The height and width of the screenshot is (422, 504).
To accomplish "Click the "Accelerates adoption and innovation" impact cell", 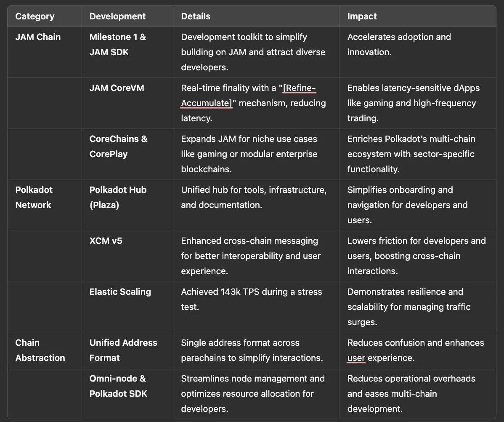I will [x=399, y=45].
